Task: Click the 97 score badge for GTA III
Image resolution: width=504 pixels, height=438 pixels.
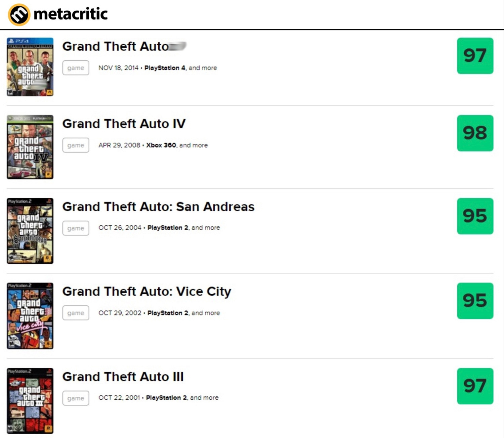Action: click(x=475, y=386)
